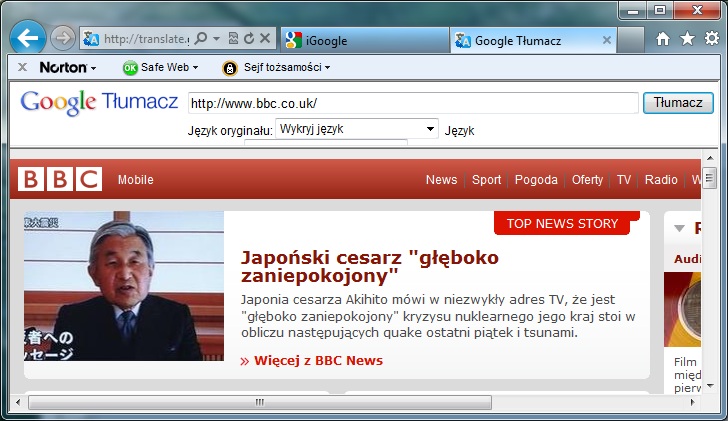
Task: Expand the Sejf tożsamości menu
Action: click(x=287, y=67)
